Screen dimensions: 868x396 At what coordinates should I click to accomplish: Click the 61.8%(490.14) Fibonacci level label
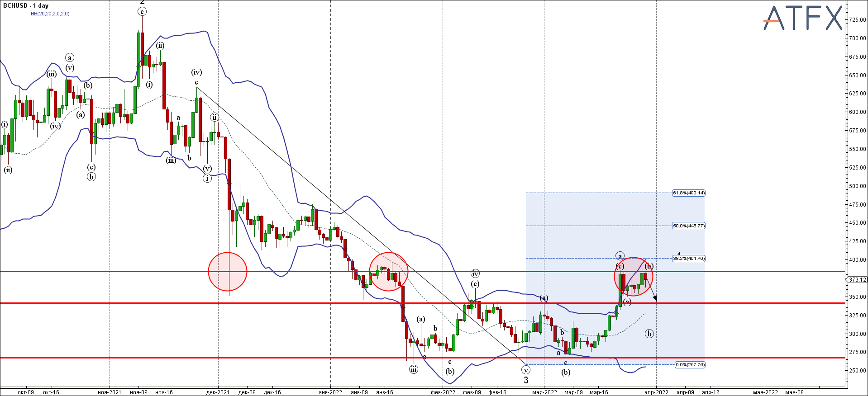pos(688,193)
